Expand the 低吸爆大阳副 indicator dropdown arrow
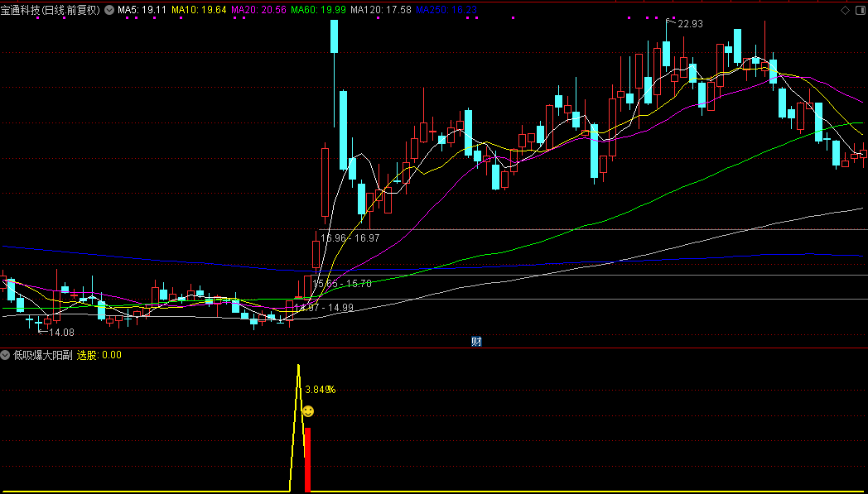The height and width of the screenshot is (494, 868). [6, 355]
